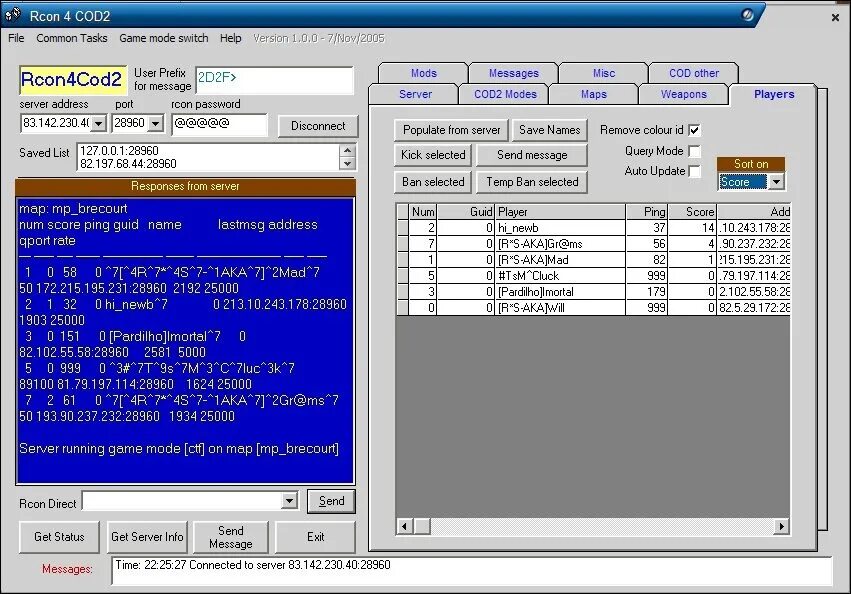Select player row [R*S-AKA]Gr@ms
Viewport: 851px width, 594px height.
point(593,244)
